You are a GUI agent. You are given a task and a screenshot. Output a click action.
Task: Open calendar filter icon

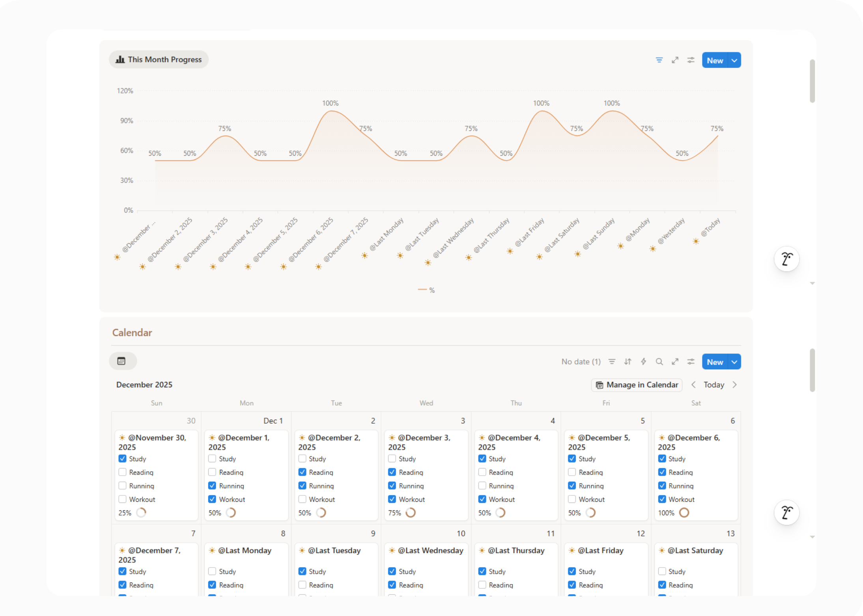[x=612, y=362]
